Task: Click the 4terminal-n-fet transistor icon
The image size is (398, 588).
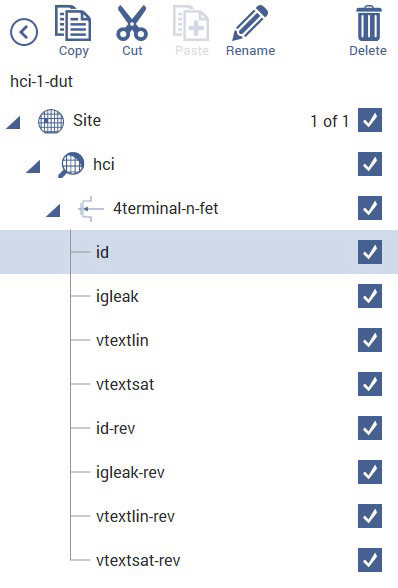Action: pos(90,208)
